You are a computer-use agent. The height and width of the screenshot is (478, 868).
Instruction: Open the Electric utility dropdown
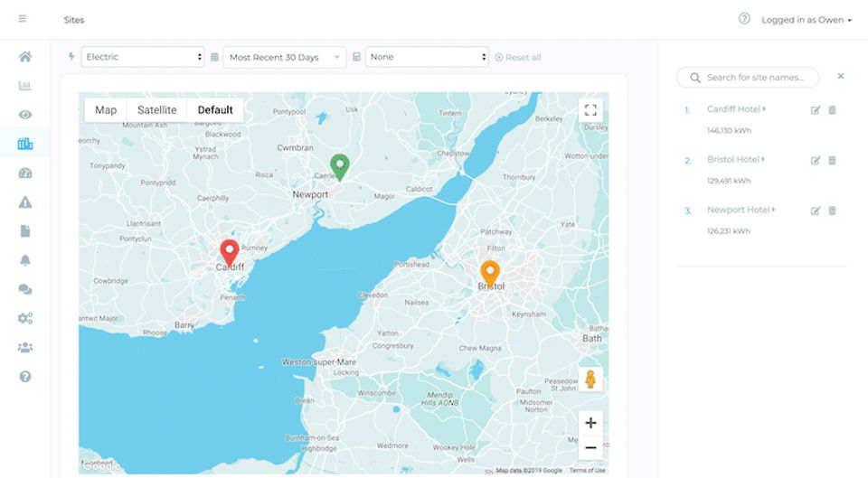click(x=143, y=57)
